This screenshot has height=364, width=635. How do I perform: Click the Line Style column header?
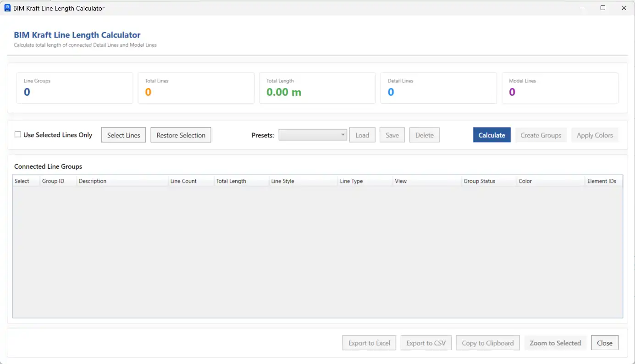[x=282, y=181]
